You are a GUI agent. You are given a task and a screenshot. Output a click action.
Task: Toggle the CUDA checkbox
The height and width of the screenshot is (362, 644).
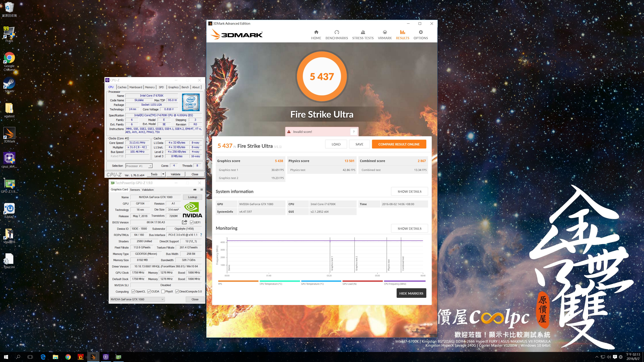(149, 291)
